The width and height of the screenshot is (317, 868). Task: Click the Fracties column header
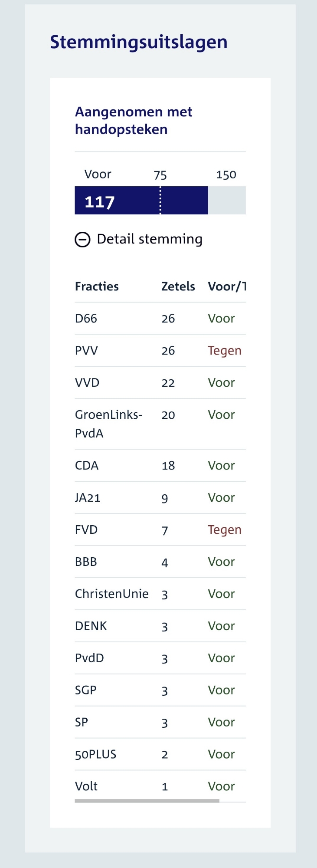(x=97, y=286)
